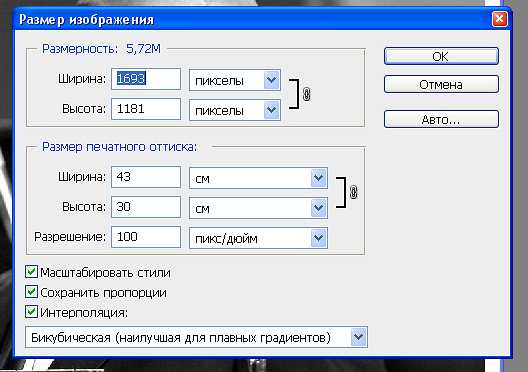Screen dimensions: 528x372
Task: Click the Разрешение field showing 100
Action: pyautogui.click(x=146, y=237)
